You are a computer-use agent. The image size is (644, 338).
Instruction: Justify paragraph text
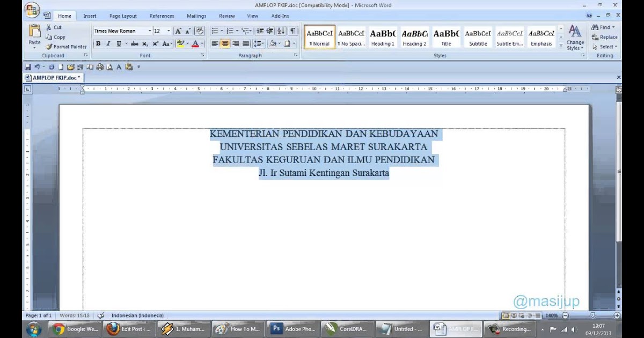tap(246, 44)
